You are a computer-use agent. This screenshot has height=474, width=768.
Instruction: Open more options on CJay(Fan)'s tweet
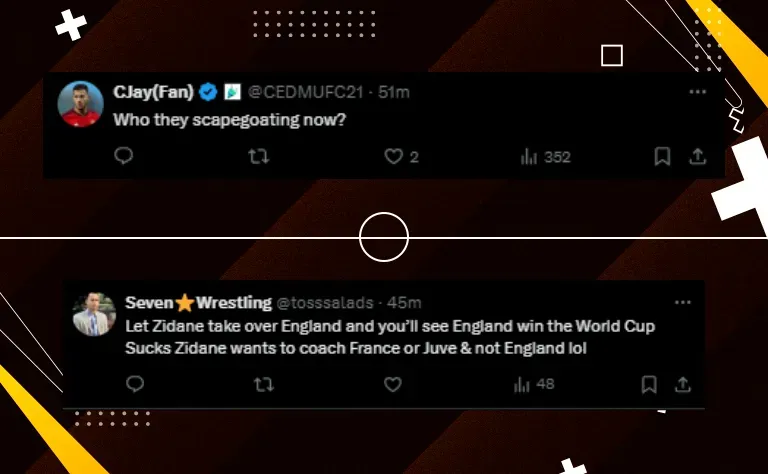(698, 91)
